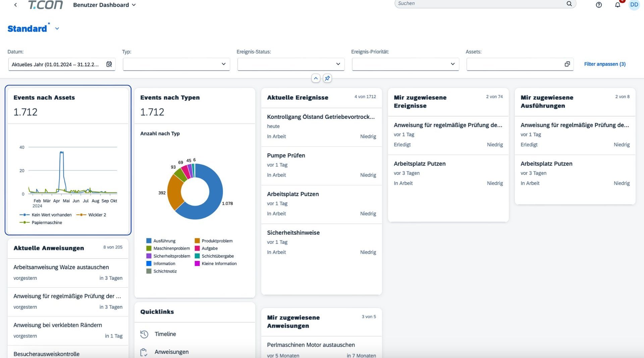
Task: Open Aktuelle Anweisungen card header
Action: tap(68, 248)
